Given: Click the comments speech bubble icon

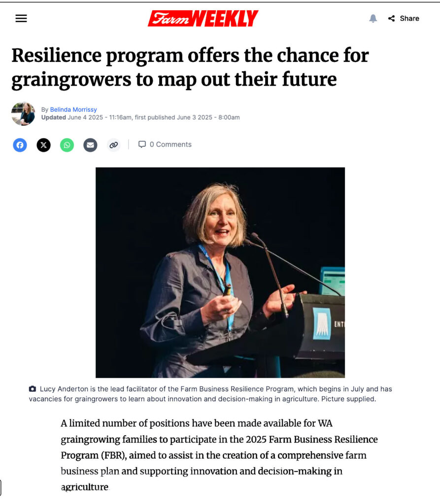Looking at the screenshot, I should (142, 144).
